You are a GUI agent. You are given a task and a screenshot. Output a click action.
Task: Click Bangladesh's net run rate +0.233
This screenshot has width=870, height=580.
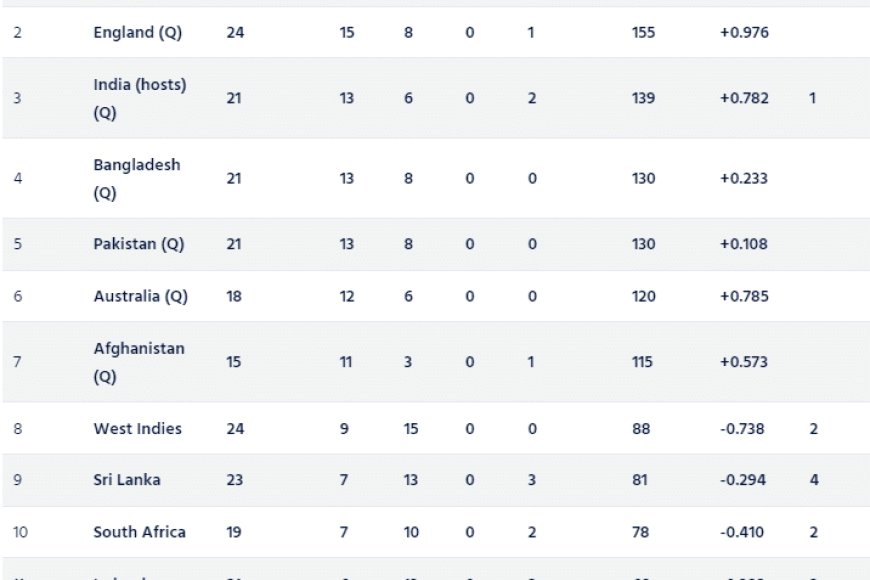tap(743, 178)
